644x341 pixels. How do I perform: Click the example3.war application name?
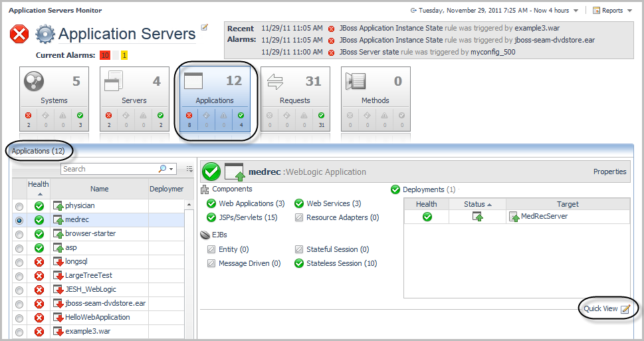pyautogui.click(x=88, y=331)
